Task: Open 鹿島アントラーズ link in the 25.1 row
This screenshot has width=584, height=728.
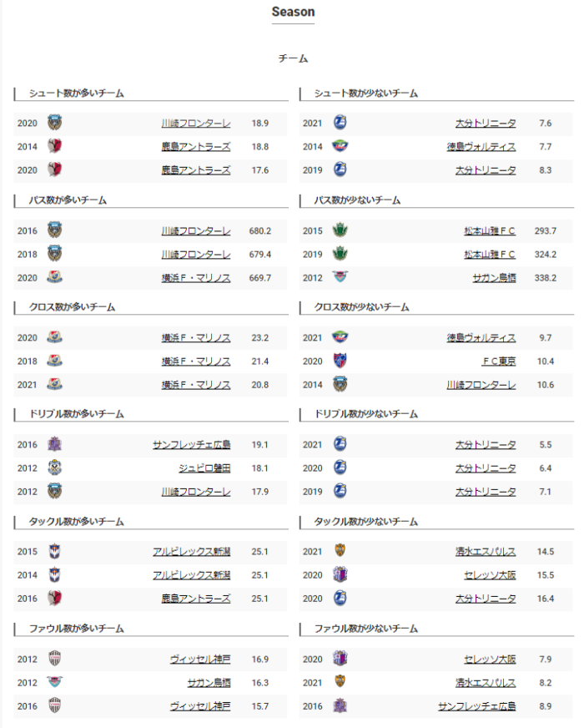Action: [x=196, y=599]
